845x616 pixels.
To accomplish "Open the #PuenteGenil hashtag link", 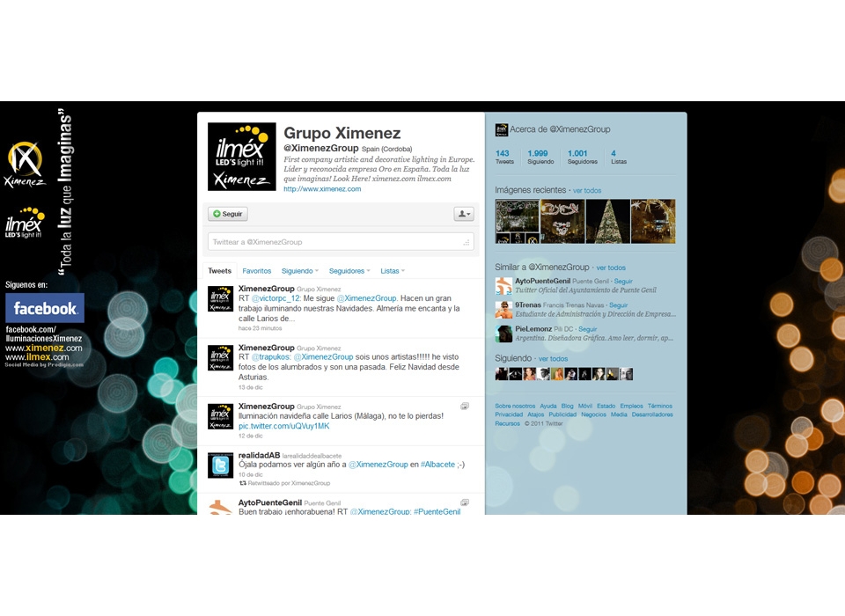I will [x=437, y=511].
